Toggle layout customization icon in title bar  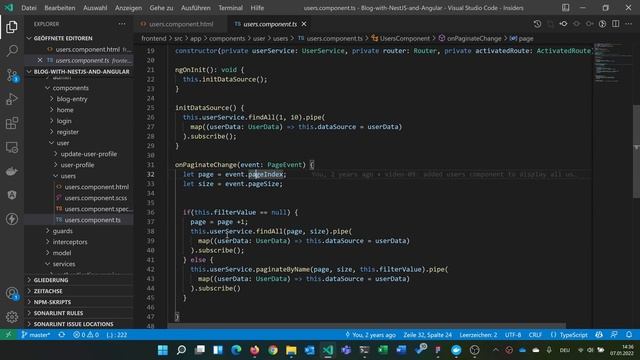click(565, 8)
